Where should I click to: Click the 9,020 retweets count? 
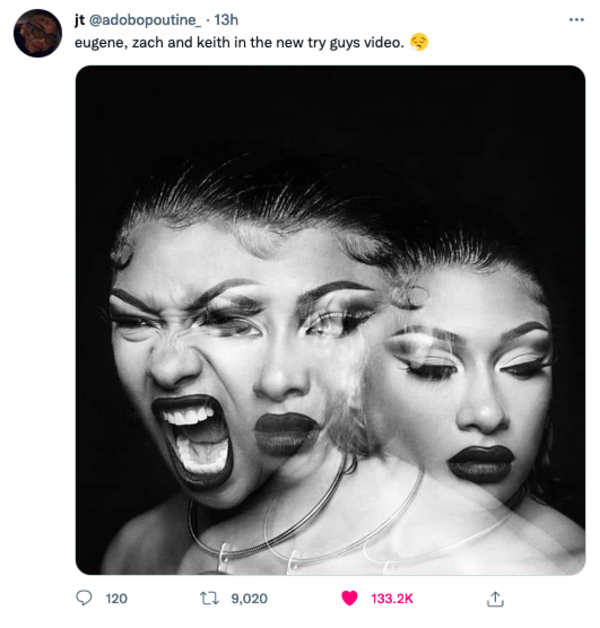point(249,598)
